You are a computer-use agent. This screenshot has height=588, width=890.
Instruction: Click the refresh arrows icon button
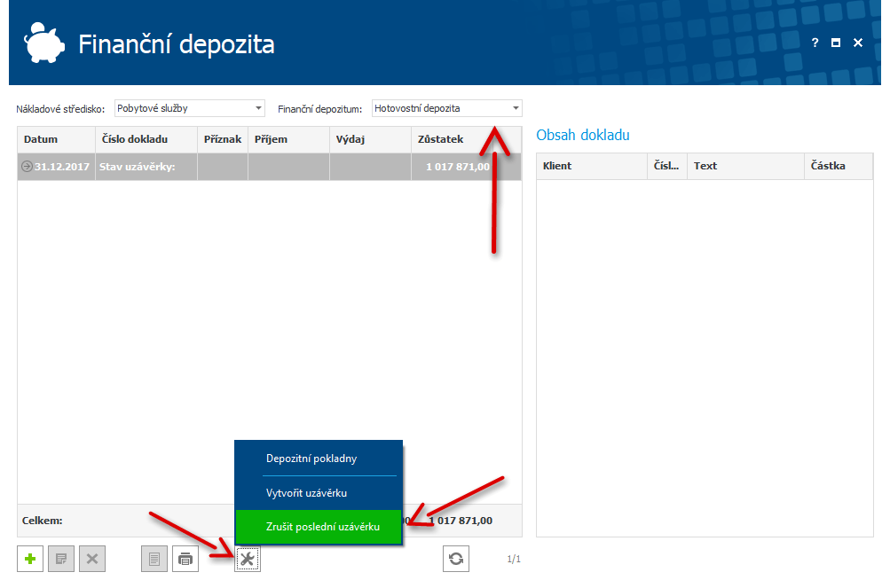(456, 559)
